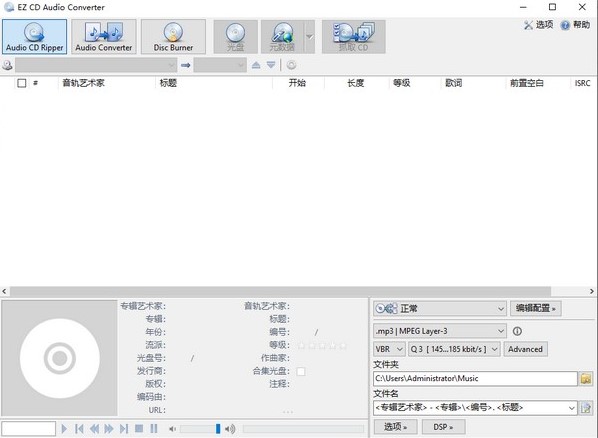Click the DSP » button
The image size is (598, 438).
tap(443, 427)
